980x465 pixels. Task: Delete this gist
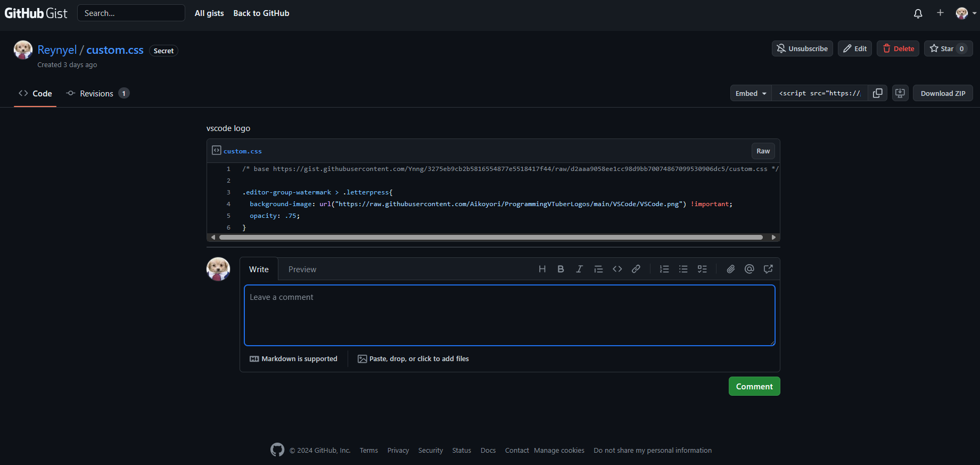[x=898, y=48]
